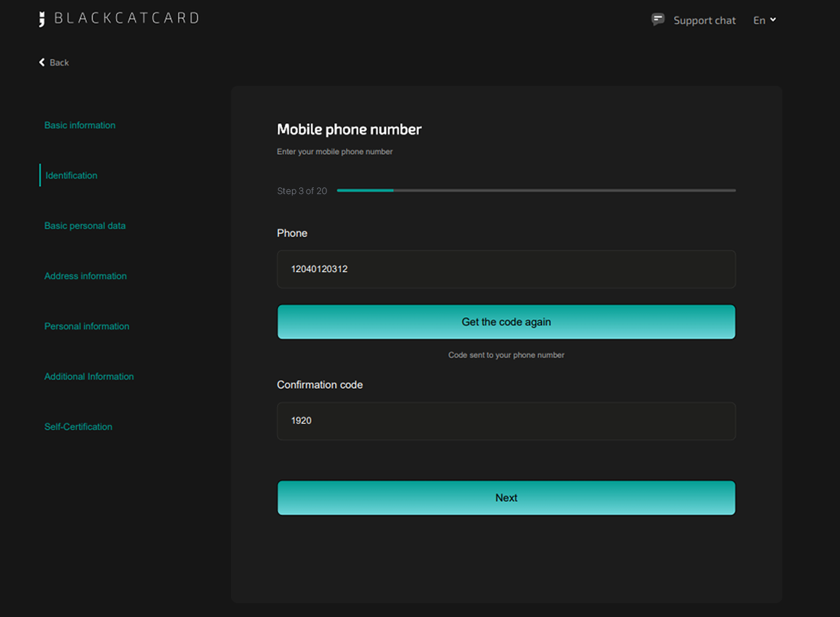Screen dimensions: 840x617
Task: Click the 'Confirmation code' label
Action: coord(320,385)
